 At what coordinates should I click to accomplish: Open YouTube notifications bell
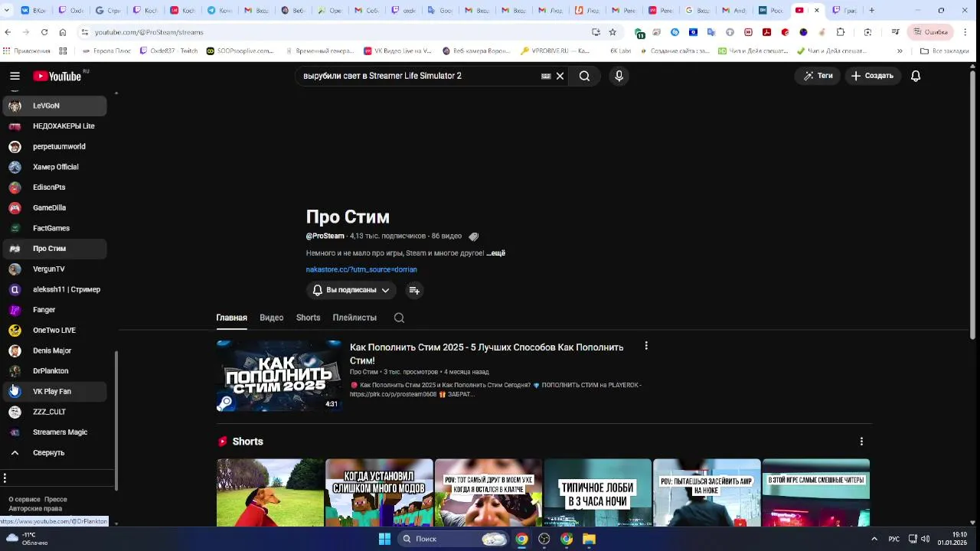[x=915, y=76]
